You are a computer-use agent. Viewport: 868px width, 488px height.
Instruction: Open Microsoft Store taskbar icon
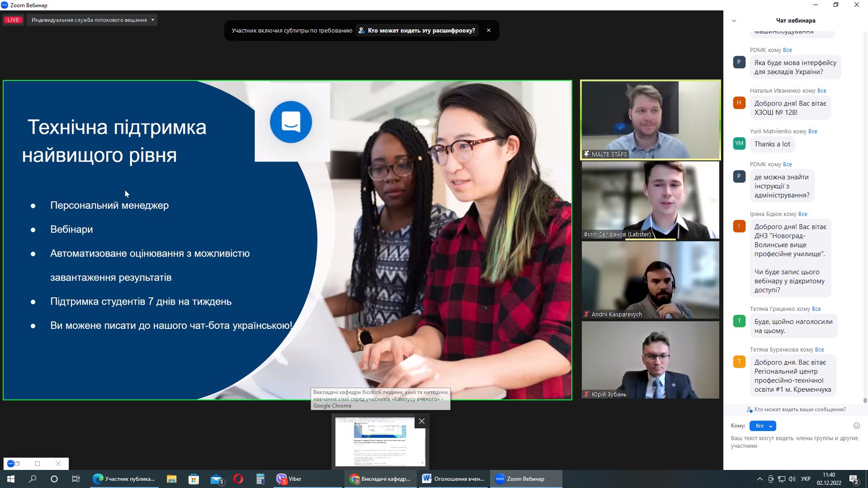pyautogui.click(x=193, y=479)
